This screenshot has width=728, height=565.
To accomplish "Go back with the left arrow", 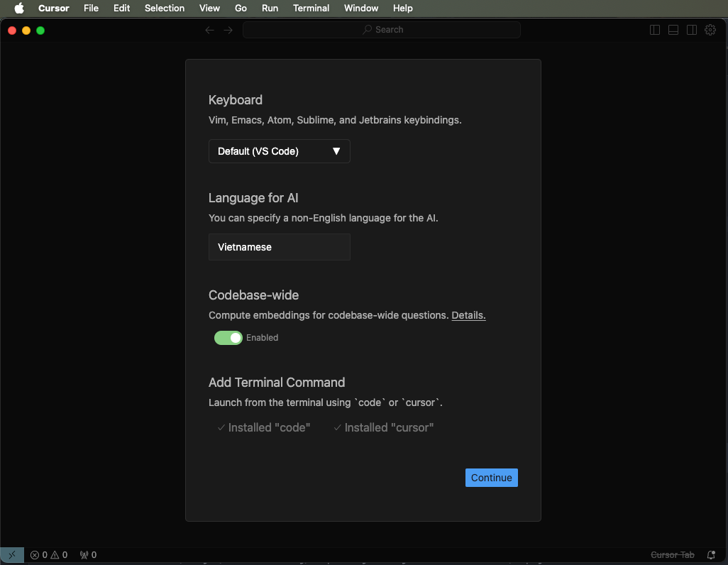I will [209, 30].
